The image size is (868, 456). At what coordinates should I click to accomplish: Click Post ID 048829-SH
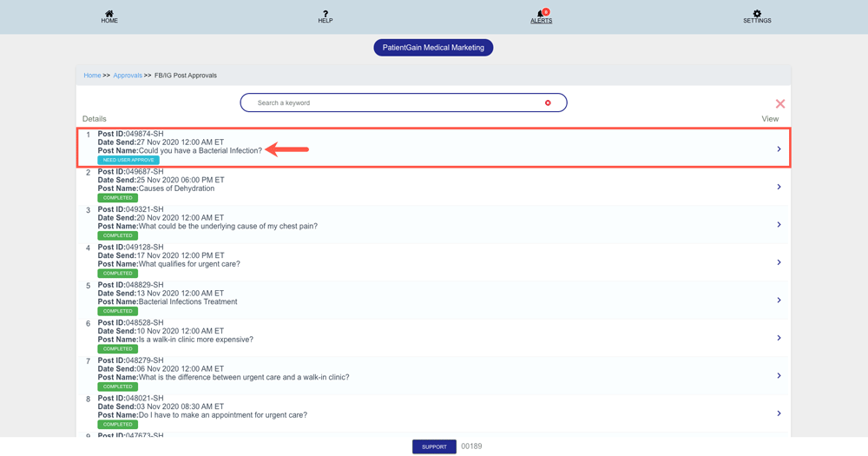pos(131,285)
